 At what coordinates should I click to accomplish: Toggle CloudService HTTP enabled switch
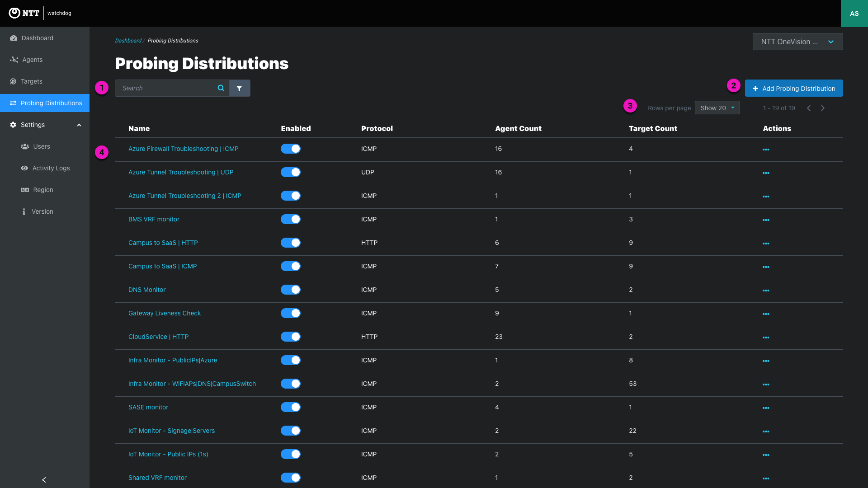(x=291, y=337)
